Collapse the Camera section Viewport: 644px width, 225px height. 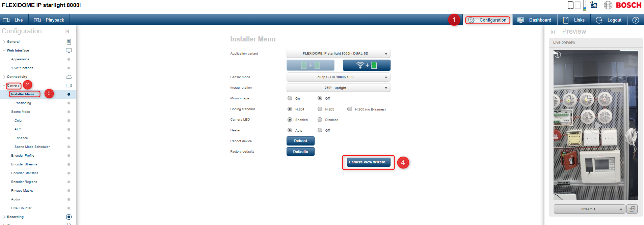pyautogui.click(x=4, y=86)
